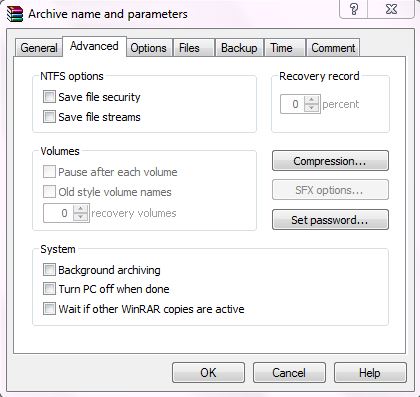Enable Background archiving

pyautogui.click(x=49, y=270)
